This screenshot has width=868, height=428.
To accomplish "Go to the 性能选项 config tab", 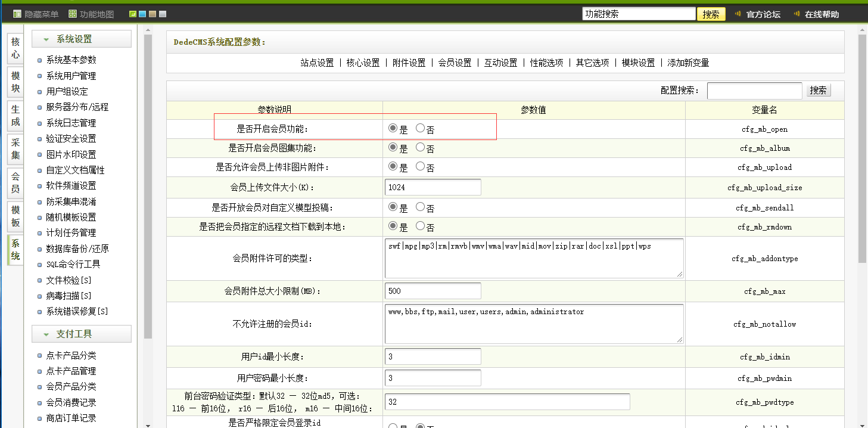I will pyautogui.click(x=546, y=63).
